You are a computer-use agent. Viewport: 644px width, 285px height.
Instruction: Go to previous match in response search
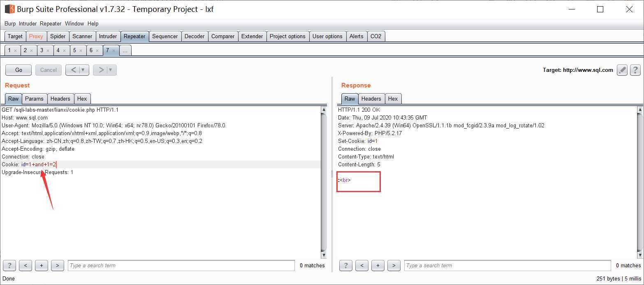coord(362,265)
